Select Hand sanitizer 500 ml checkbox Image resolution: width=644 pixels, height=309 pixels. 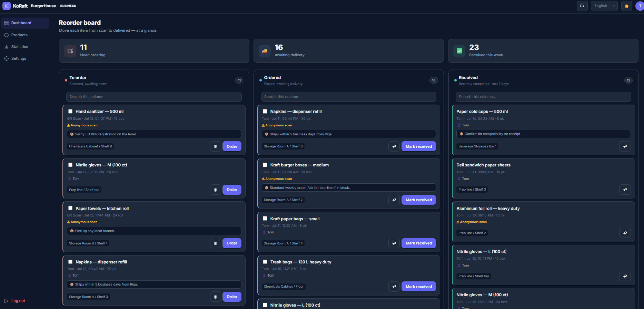click(x=70, y=112)
